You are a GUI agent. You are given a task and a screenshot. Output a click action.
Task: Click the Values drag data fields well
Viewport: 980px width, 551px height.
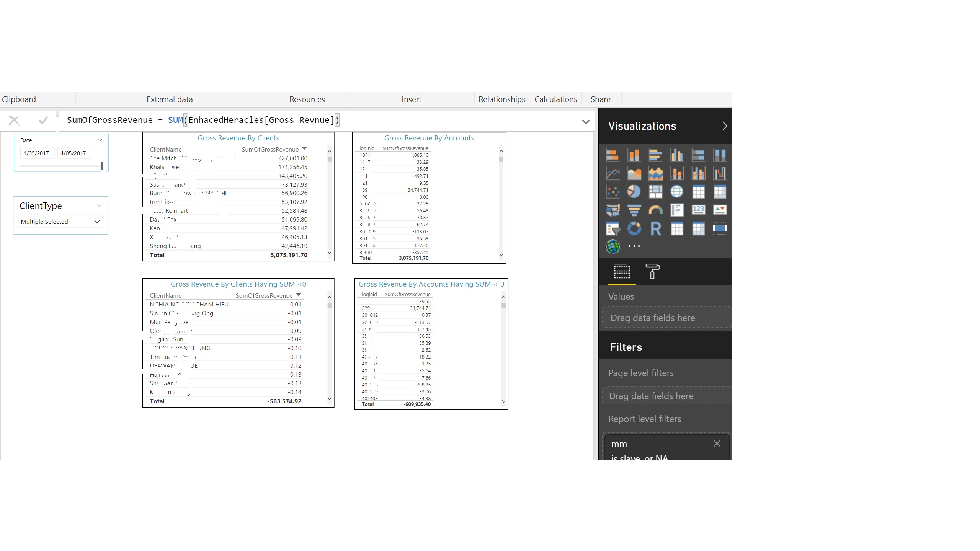[666, 318]
